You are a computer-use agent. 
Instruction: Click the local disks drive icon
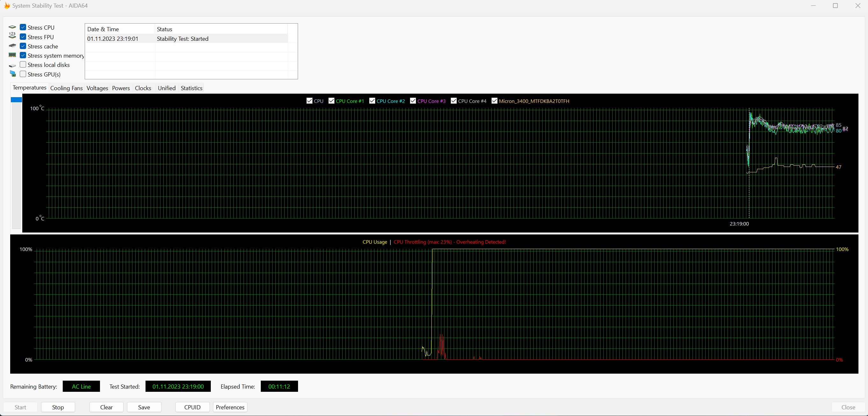tap(12, 65)
